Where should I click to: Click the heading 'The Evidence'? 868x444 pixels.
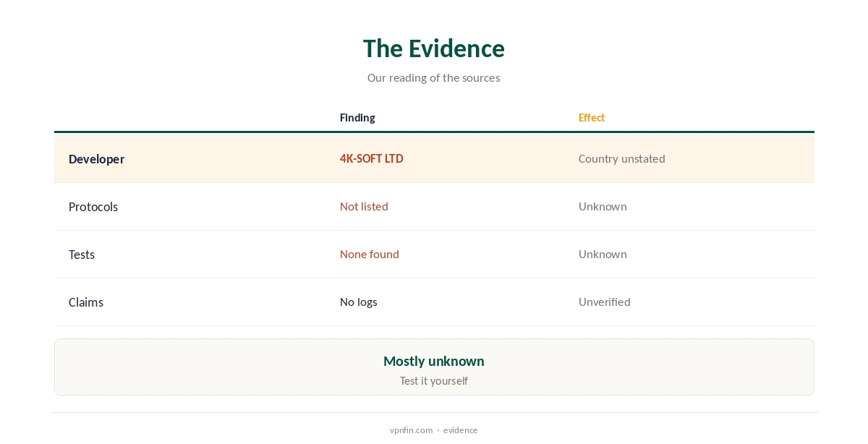click(x=434, y=48)
